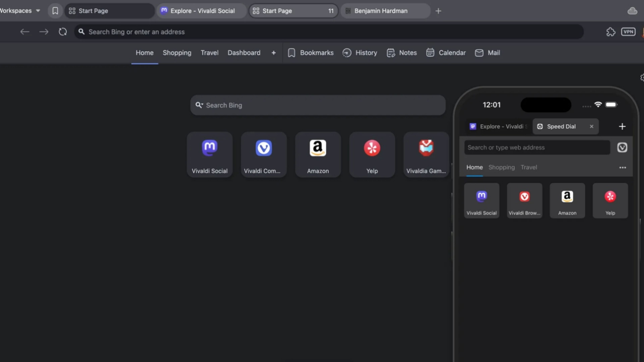Open Vivaldia Games speed dial tile
The image size is (644, 362).
426,155
